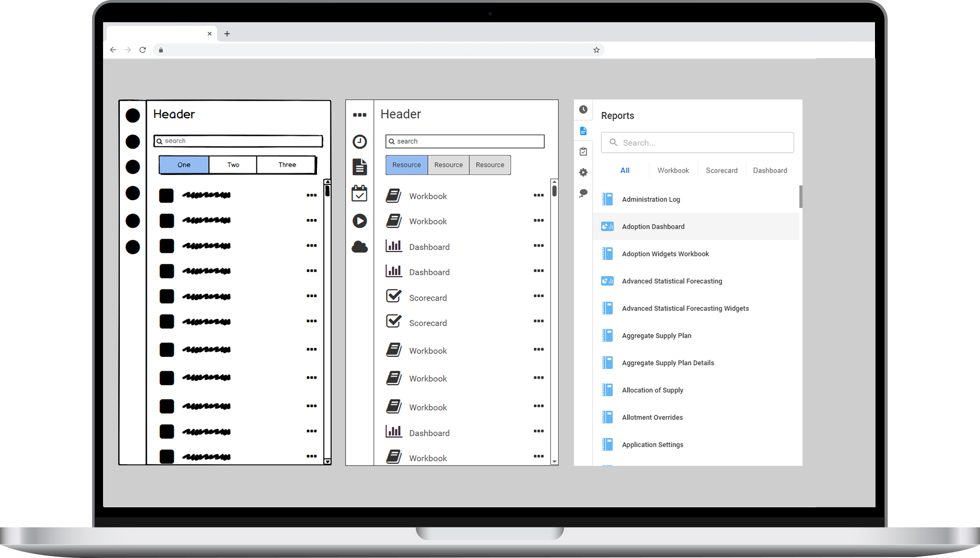Click the play button sidebar icon
Viewport: 980px width, 558px height.
[x=359, y=220]
